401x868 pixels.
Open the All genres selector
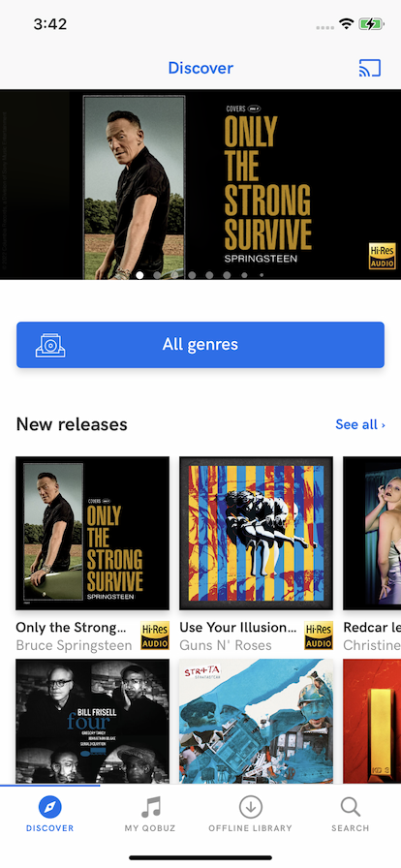pos(200,345)
